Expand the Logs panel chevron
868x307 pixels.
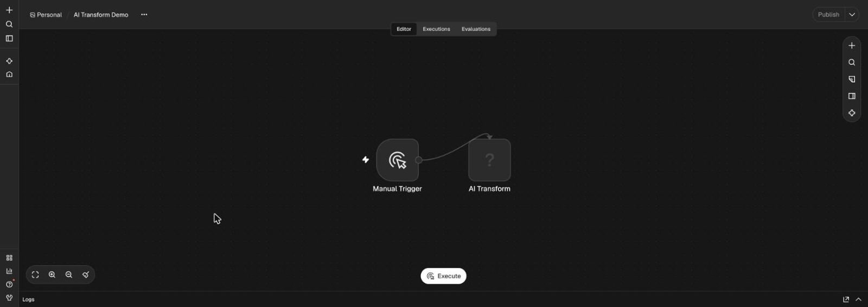click(x=859, y=299)
